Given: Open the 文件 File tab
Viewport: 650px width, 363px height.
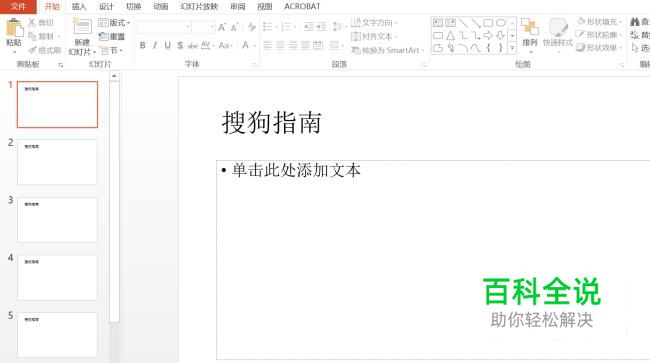Looking at the screenshot, I should coord(18,6).
